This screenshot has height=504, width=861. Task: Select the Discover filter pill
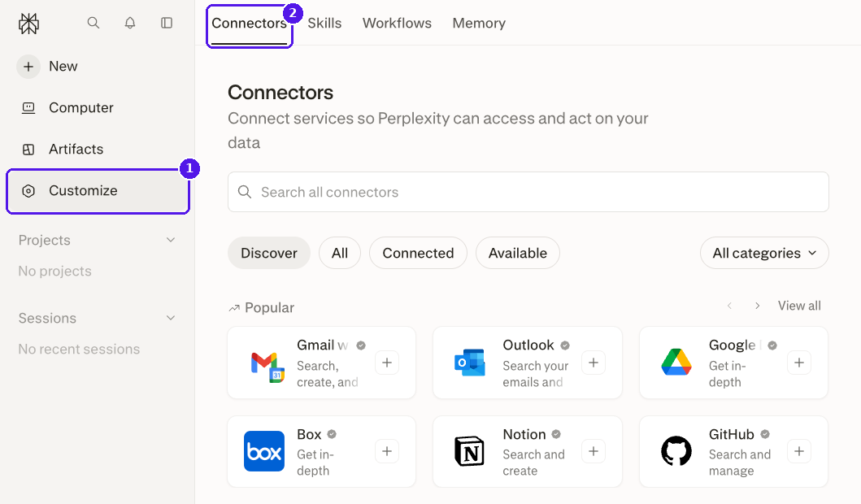click(x=269, y=253)
